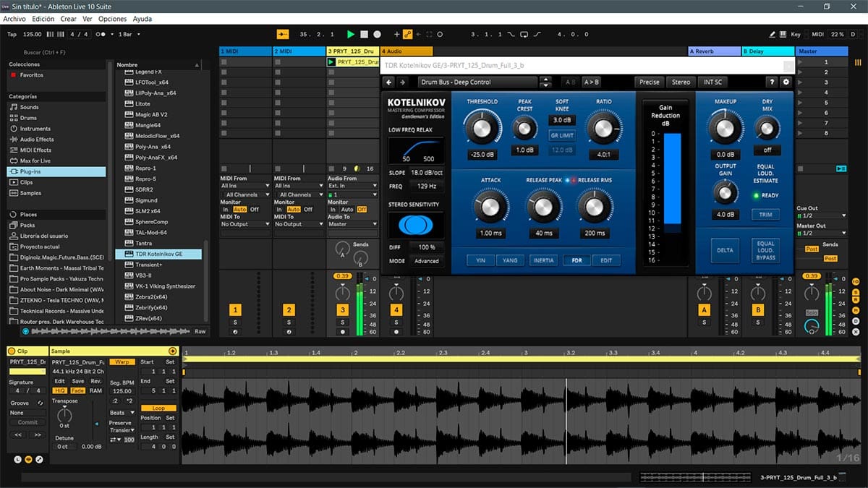This screenshot has height=488, width=868.
Task: Open the Edición menu
Action: (x=43, y=19)
